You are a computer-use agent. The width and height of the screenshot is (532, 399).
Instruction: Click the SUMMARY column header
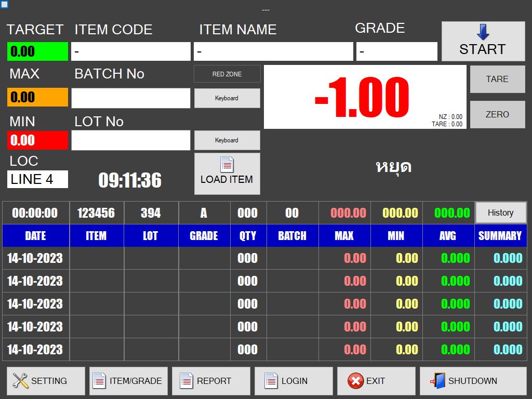(500, 236)
